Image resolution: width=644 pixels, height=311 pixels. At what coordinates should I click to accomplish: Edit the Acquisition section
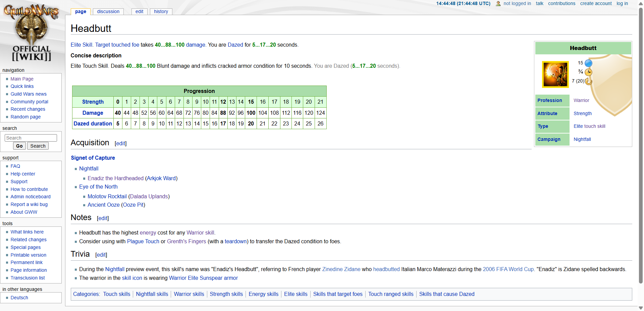click(x=120, y=143)
